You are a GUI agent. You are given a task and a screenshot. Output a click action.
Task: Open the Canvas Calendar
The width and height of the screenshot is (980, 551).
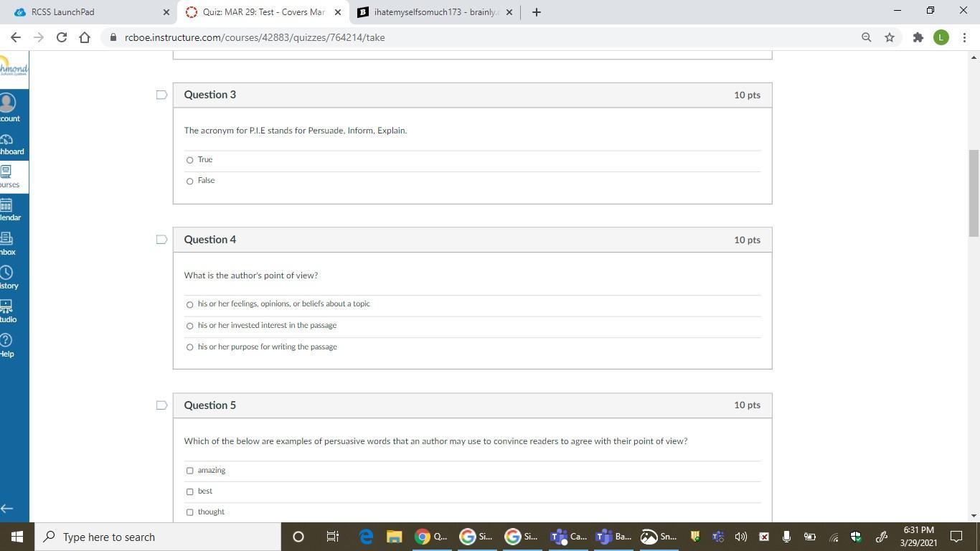tap(10, 210)
